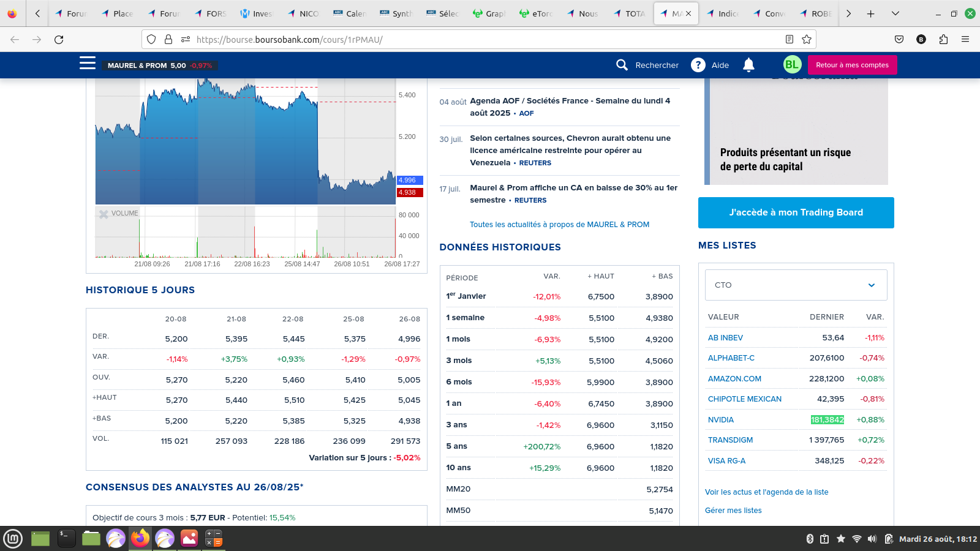Open the notifications bell icon

click(x=748, y=65)
